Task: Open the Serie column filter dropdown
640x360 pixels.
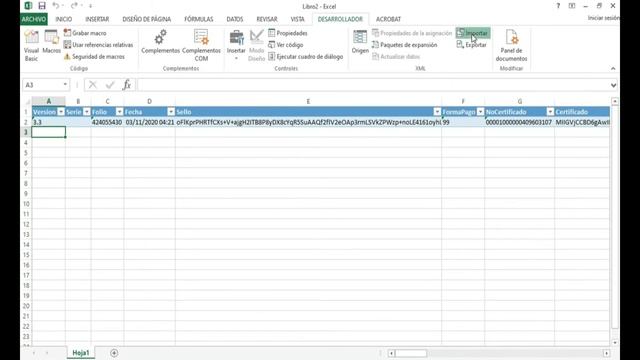Action: click(x=87, y=112)
